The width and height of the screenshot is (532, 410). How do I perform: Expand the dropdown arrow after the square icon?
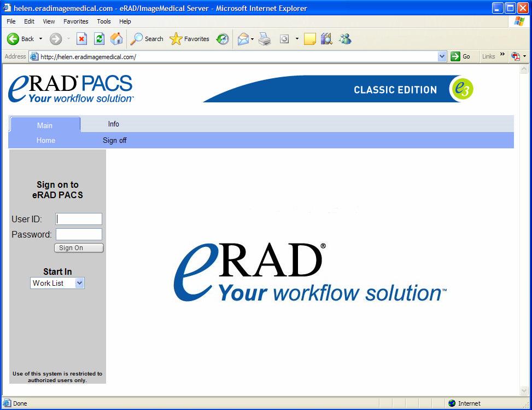[x=297, y=39]
